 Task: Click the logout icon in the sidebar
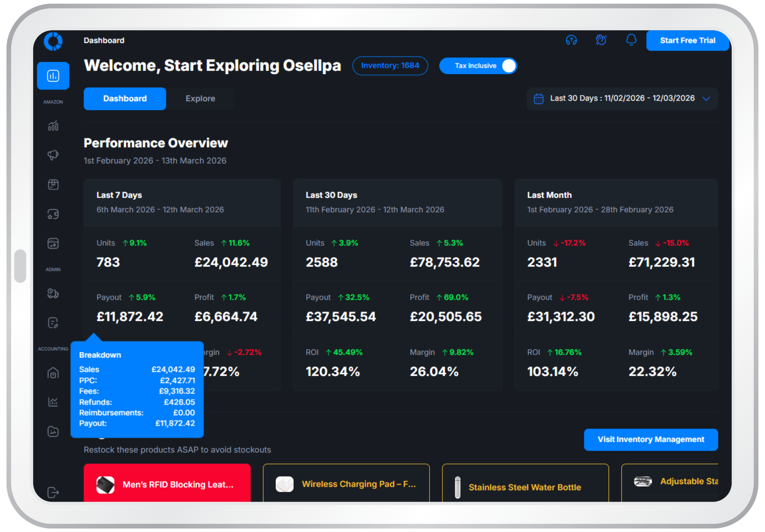[53, 492]
